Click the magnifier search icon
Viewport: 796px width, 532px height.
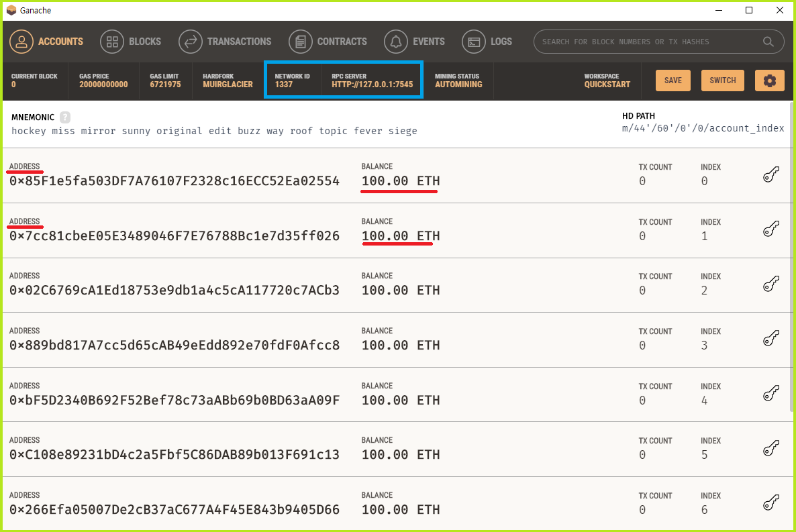pos(768,42)
